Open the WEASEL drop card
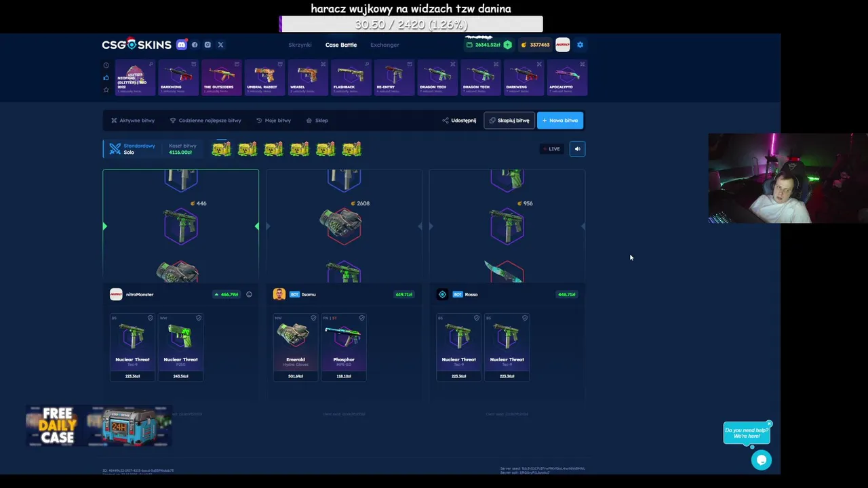This screenshot has height=488, width=868. [307, 78]
